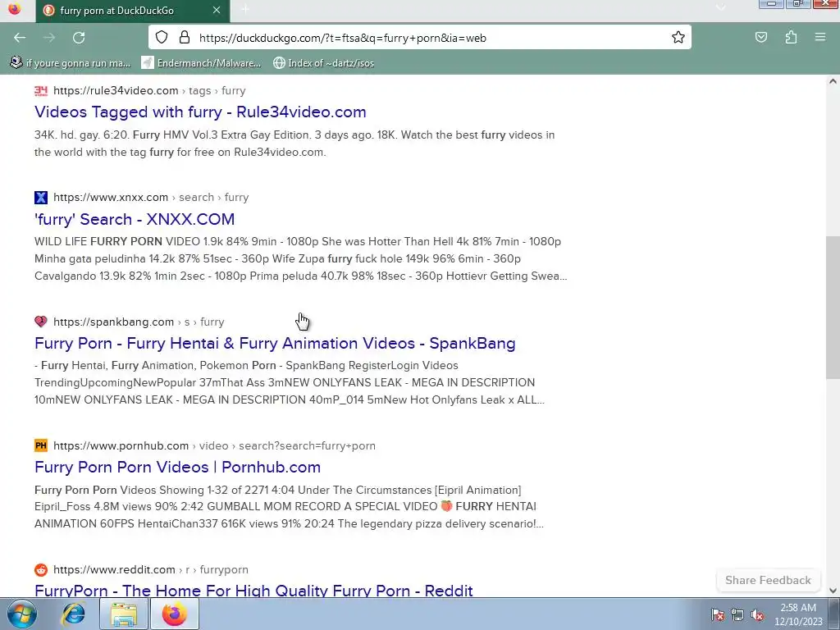Open the list all tabs chevron

720,7
